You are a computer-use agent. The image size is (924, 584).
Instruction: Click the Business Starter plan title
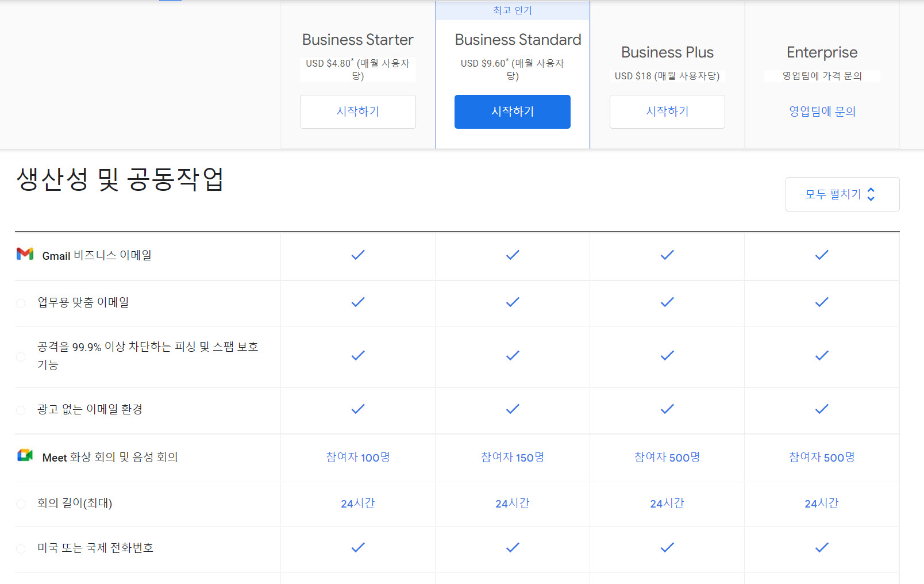(358, 40)
